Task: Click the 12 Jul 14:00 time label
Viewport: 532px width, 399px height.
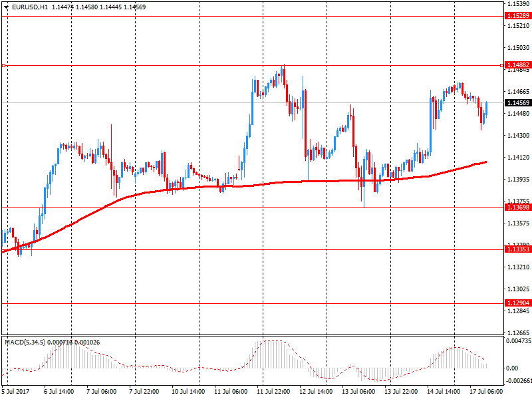Action: [x=316, y=392]
